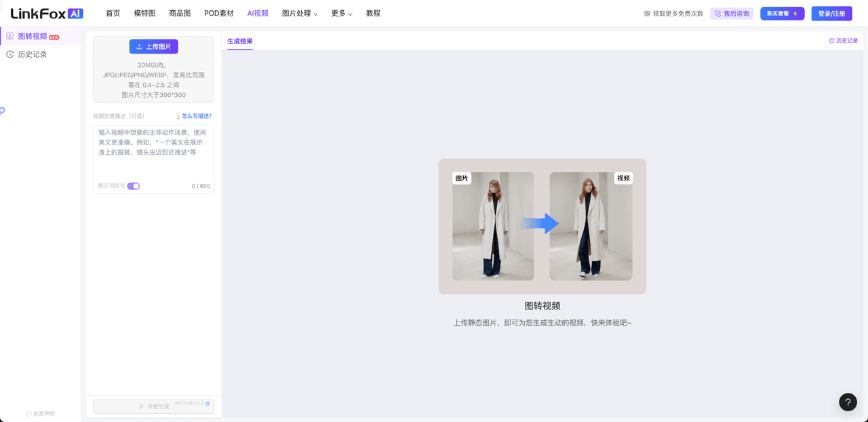Click the 上传图片 upload button
Screen dimensions: 868x422
(154, 47)
